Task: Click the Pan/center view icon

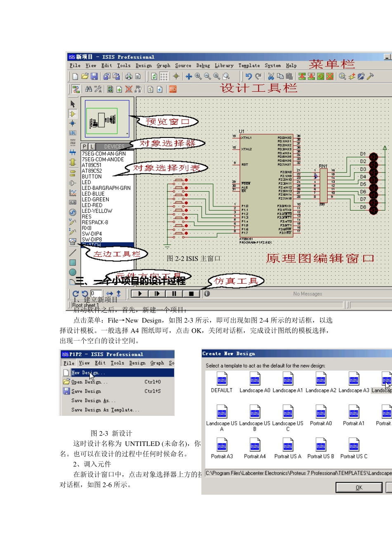Action: click(x=189, y=76)
